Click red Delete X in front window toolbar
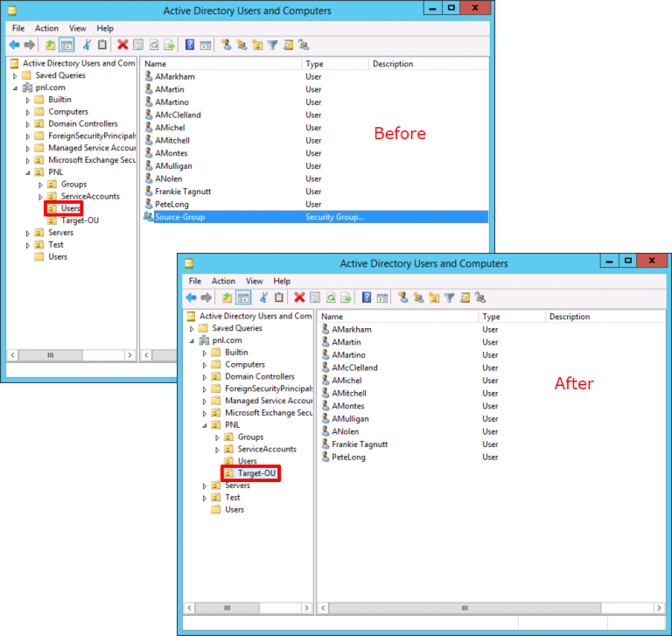Screen dimensions: 672x636 coord(299,297)
